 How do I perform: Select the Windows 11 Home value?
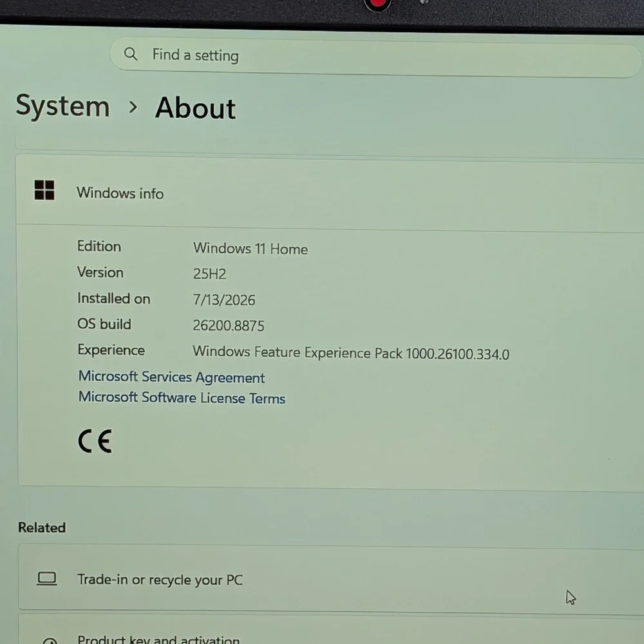click(251, 249)
